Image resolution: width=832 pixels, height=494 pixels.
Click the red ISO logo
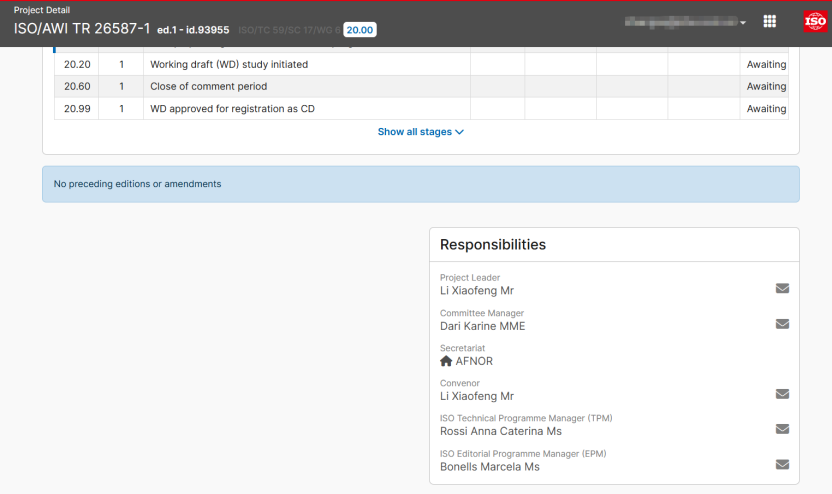pyautogui.click(x=814, y=22)
